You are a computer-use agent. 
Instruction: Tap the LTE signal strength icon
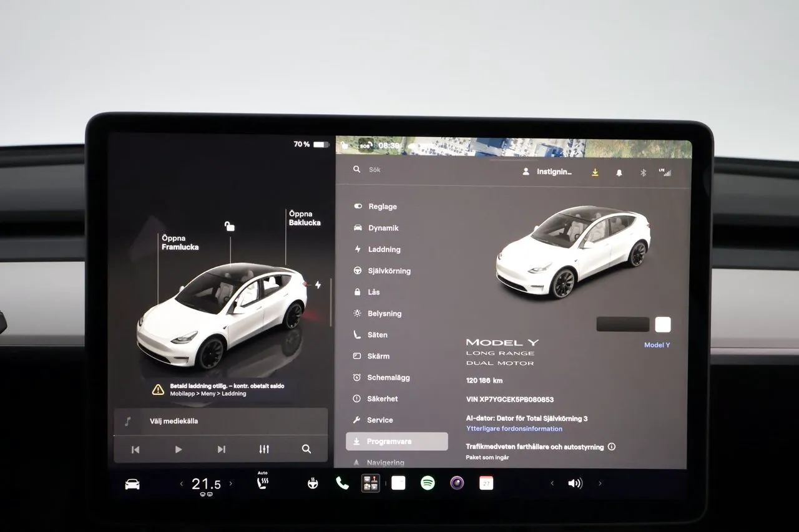(665, 172)
